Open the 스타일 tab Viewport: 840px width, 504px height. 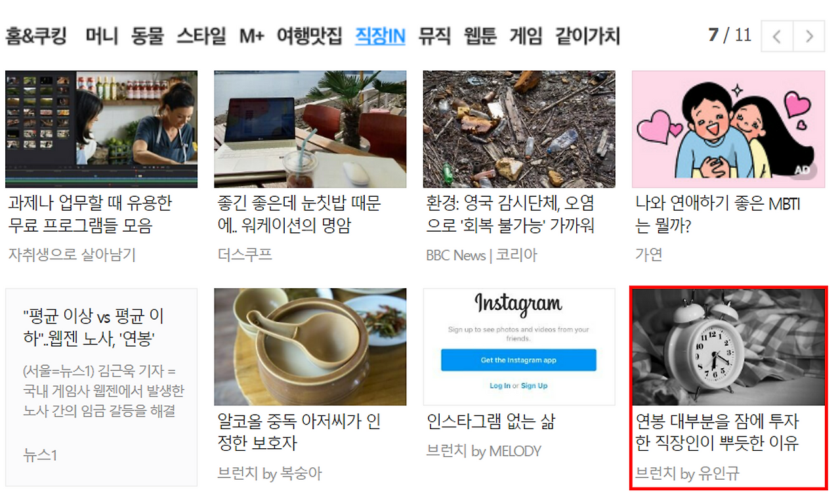[201, 35]
